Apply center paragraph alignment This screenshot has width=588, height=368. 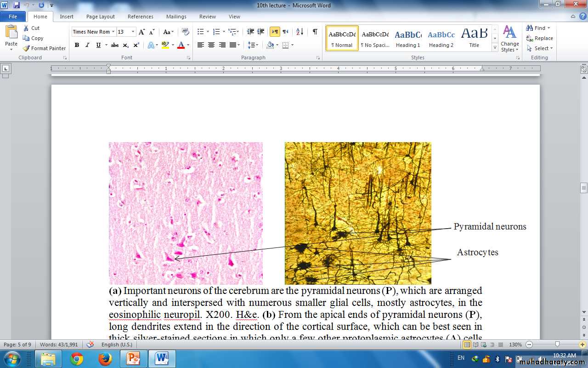[x=211, y=45]
